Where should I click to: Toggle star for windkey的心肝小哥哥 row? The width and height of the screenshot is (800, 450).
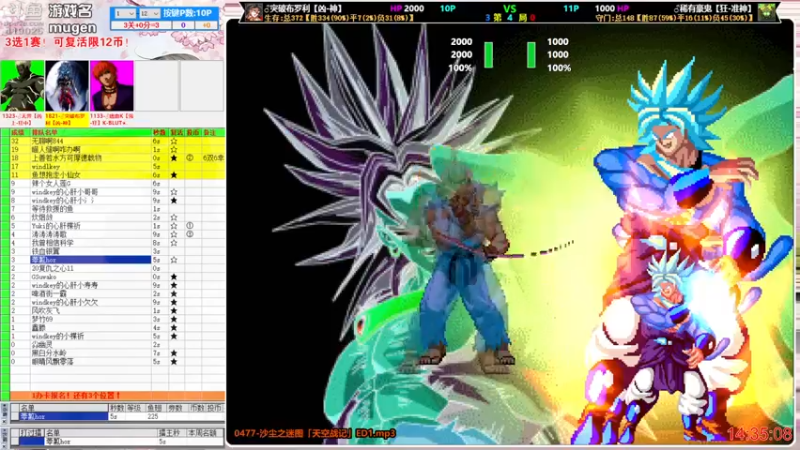(x=174, y=192)
